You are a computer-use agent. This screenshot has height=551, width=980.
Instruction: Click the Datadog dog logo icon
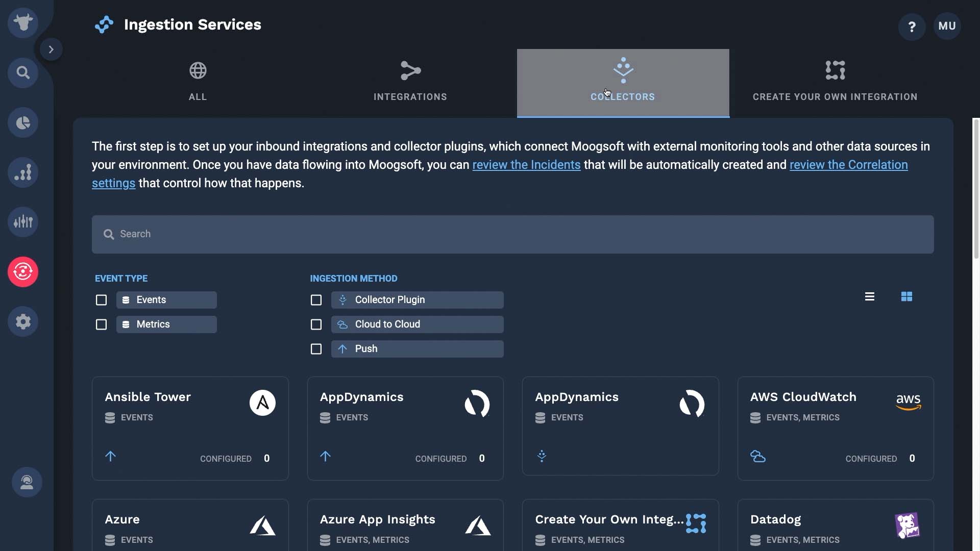coord(908,525)
